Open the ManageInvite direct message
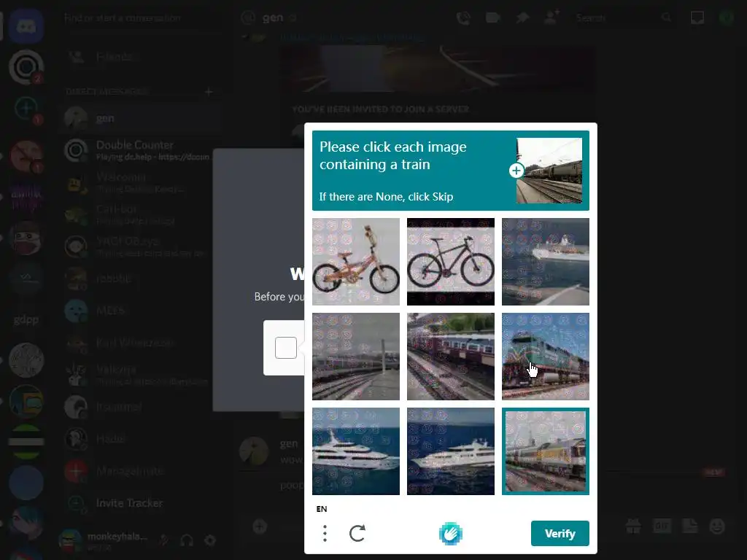The image size is (747, 560). tap(142, 470)
